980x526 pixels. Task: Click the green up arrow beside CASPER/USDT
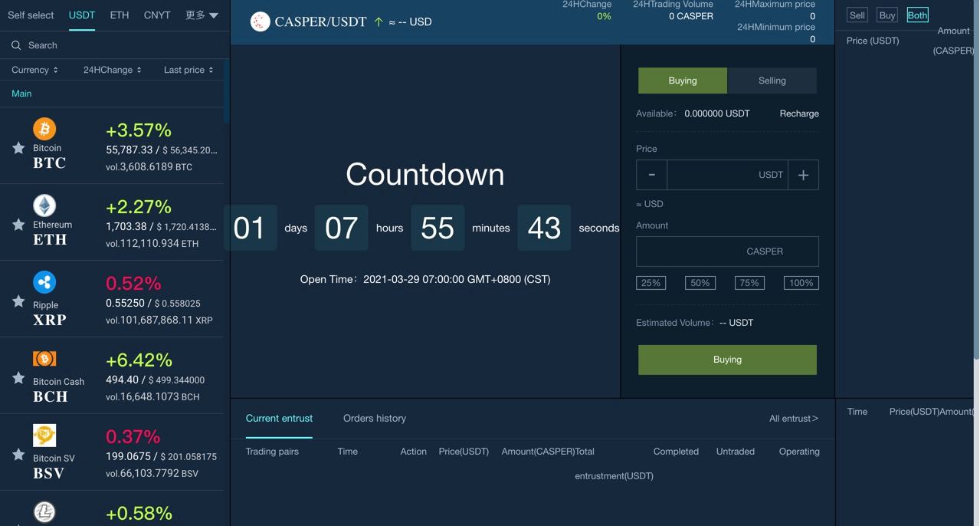[379, 21]
